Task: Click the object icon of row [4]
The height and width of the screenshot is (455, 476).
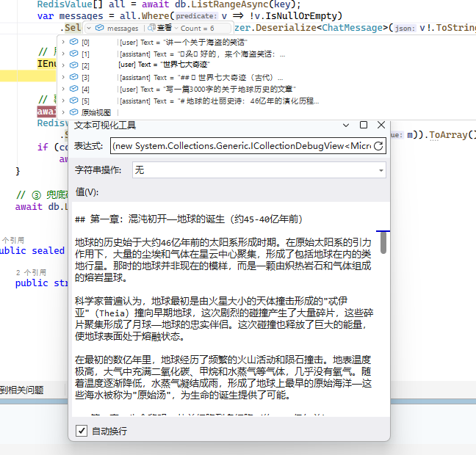Action: point(73,89)
